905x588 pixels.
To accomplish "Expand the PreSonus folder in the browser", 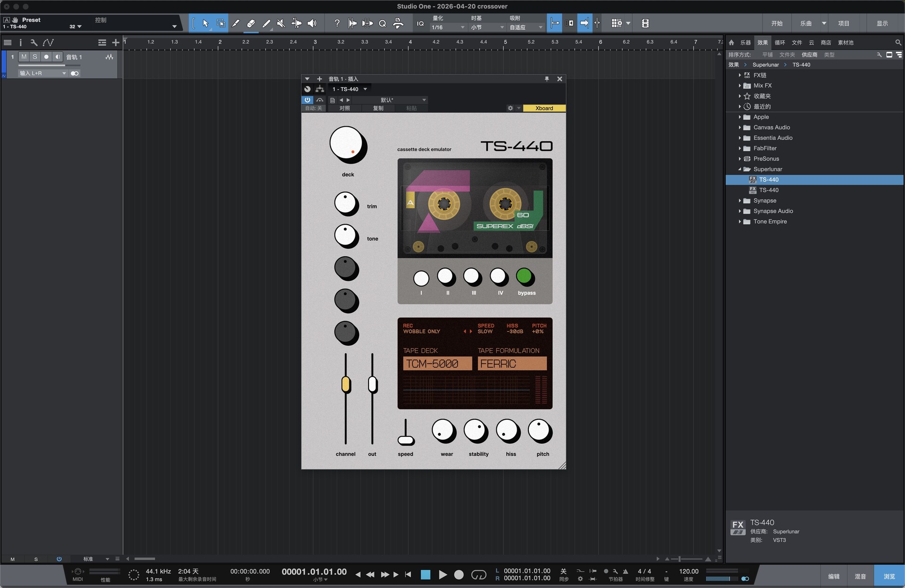I will (740, 159).
